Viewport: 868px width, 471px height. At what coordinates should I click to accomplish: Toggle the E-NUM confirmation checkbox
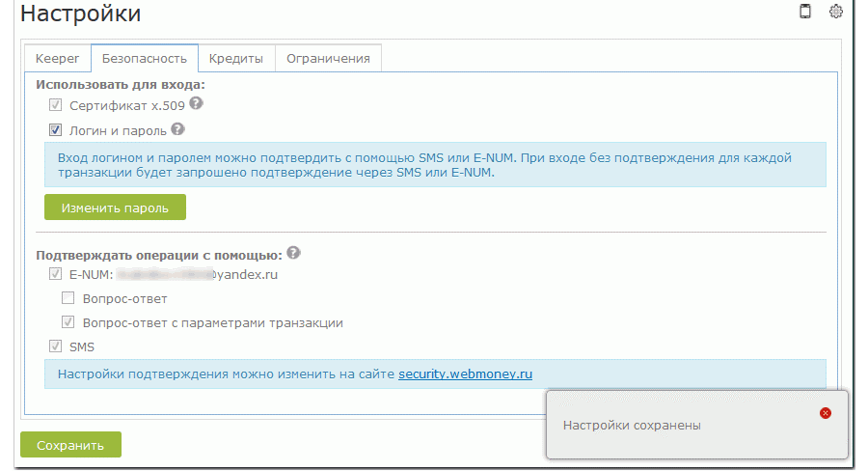[x=56, y=275]
